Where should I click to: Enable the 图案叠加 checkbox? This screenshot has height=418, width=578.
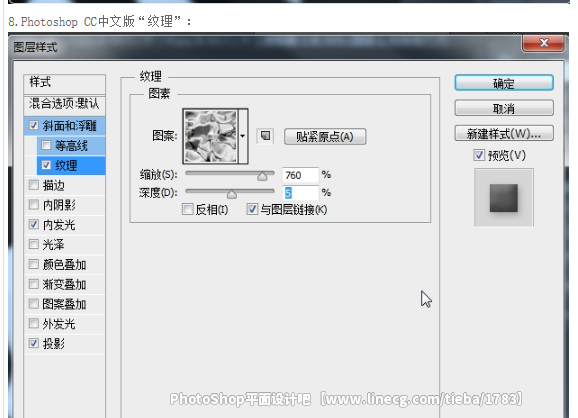pyautogui.click(x=34, y=304)
